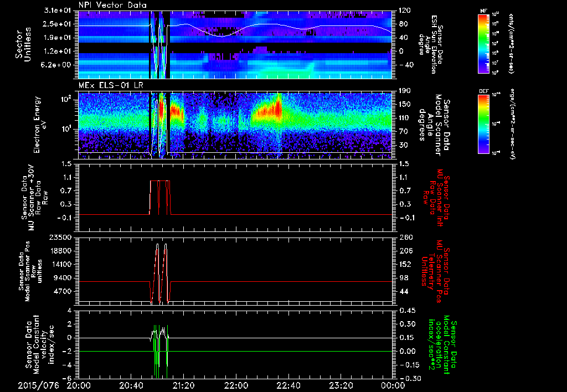Screen dimensions: 567x392
Task: Click the 18800 scanner position tick value
Action: (x=61, y=251)
